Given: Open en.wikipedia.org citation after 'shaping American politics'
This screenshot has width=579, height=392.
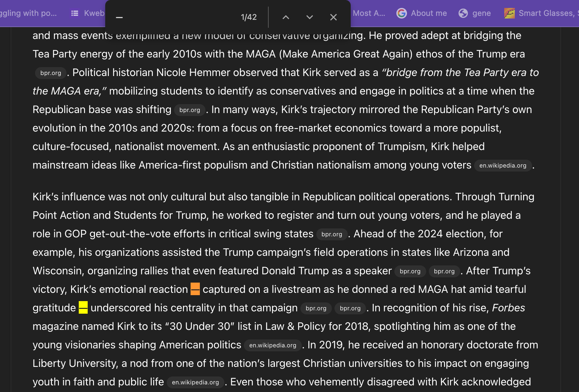Looking at the screenshot, I should 273,345.
